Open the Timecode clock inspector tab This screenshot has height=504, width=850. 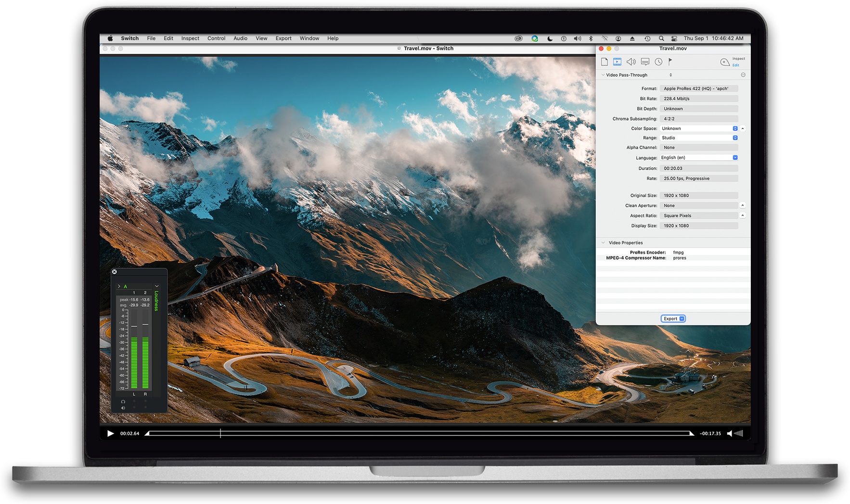pos(658,62)
